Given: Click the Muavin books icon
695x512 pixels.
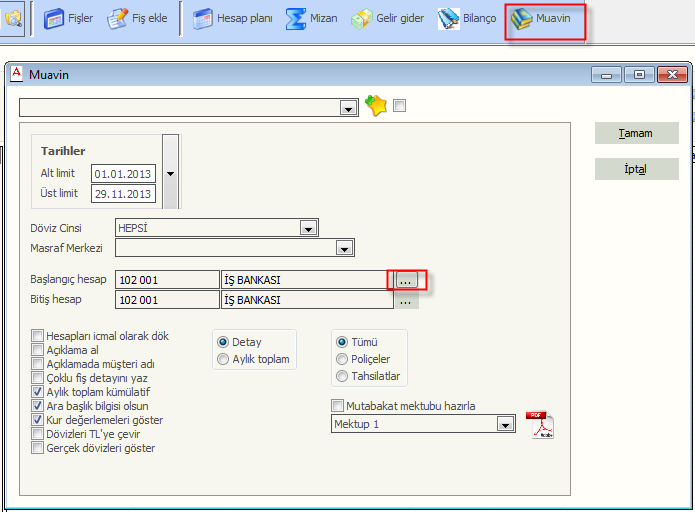Looking at the screenshot, I should tap(522, 19).
